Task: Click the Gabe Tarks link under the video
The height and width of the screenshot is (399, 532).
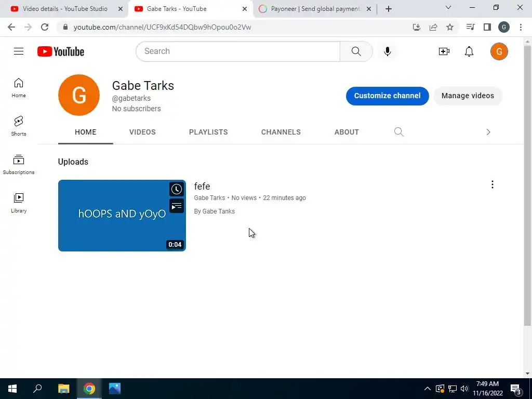Action: [209, 198]
